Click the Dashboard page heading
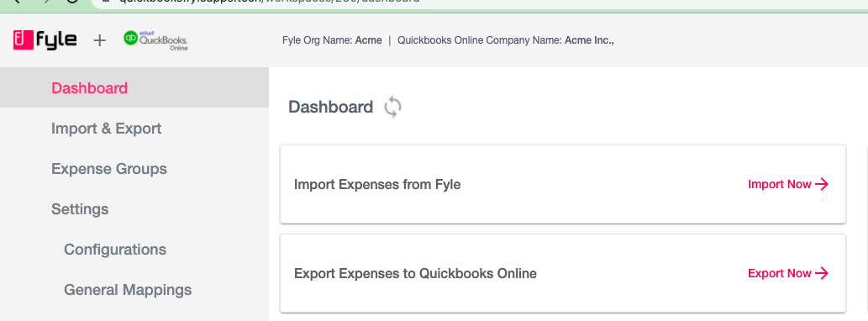The image size is (868, 321). (x=330, y=108)
